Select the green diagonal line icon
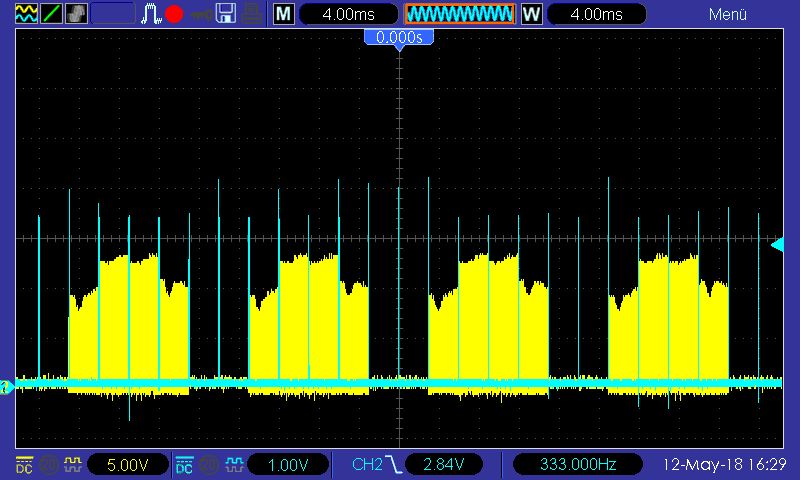 click(52, 14)
